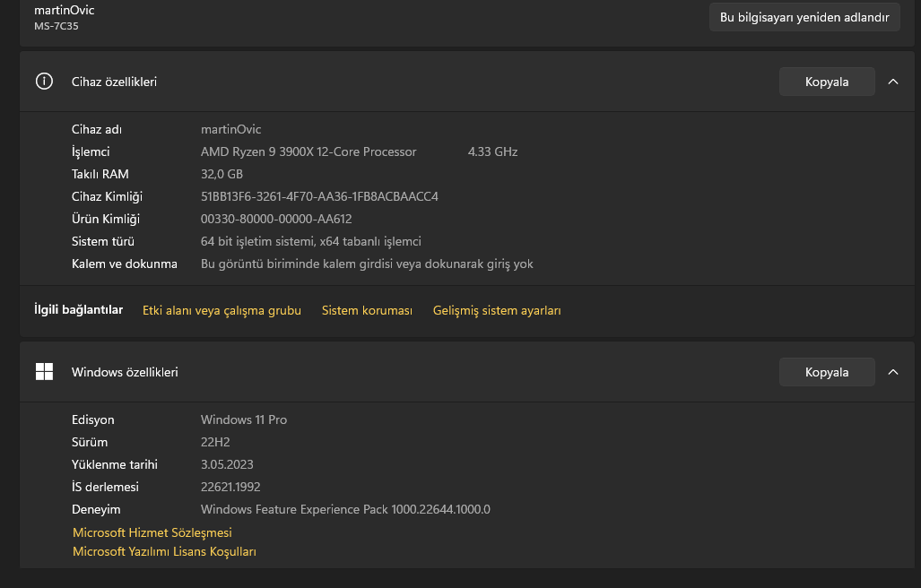Click the Sürüm value 22H2

tap(215, 442)
